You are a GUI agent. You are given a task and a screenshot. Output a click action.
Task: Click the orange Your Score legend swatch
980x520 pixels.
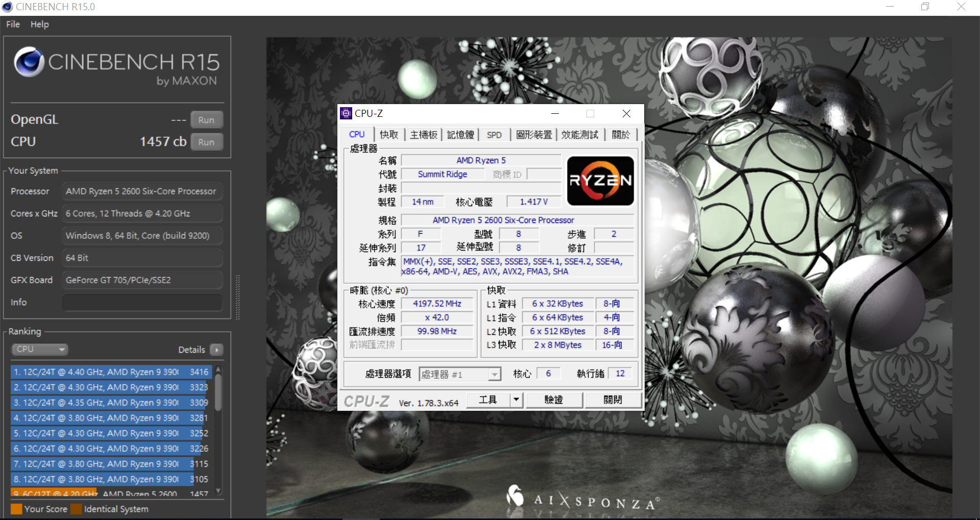tap(16, 509)
